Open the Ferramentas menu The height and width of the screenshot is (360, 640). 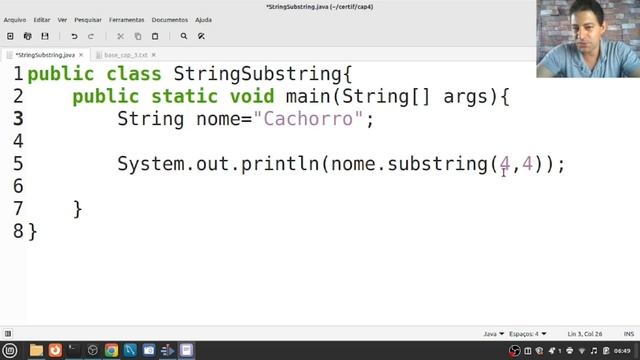[x=127, y=20]
